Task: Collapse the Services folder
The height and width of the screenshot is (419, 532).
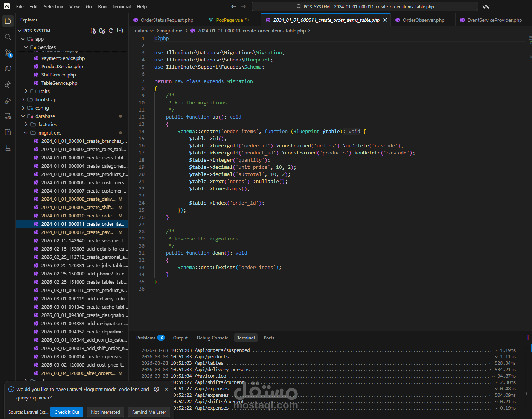Action: point(26,47)
